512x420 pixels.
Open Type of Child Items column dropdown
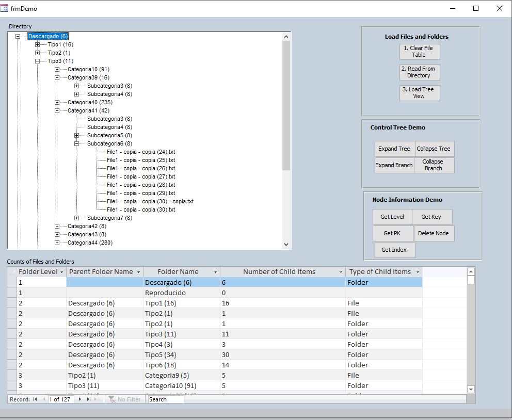pyautogui.click(x=418, y=272)
